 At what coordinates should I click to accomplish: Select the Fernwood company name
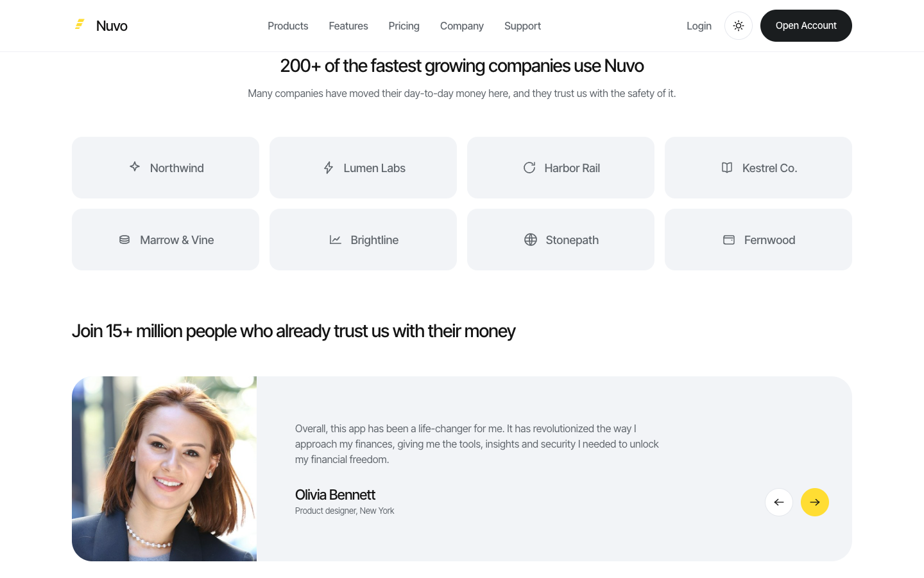pos(770,240)
